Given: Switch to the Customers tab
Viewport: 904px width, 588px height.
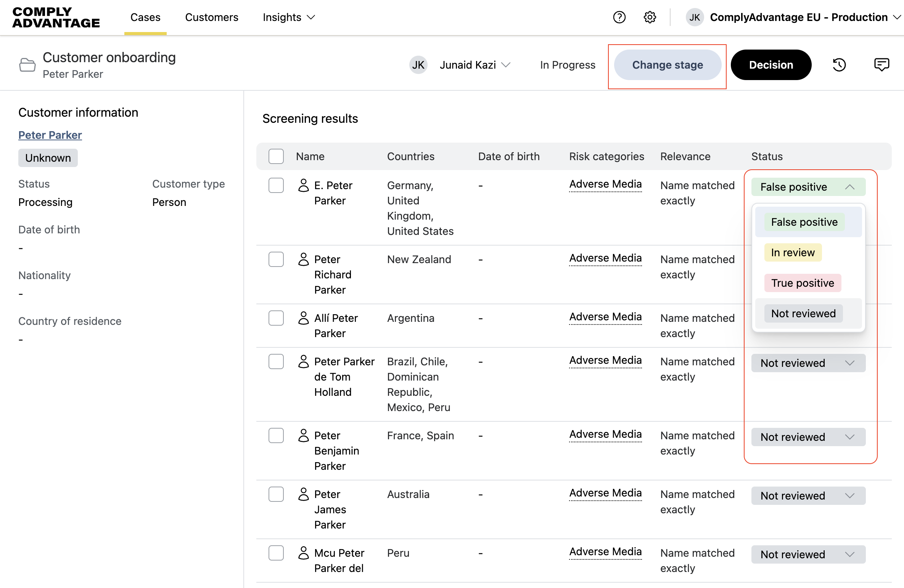Looking at the screenshot, I should (212, 17).
